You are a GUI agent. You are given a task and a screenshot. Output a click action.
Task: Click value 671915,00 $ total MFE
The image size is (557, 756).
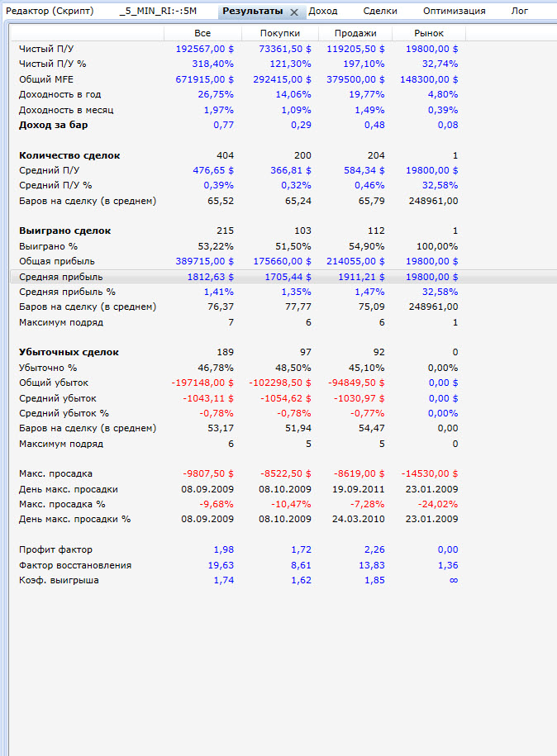(204, 79)
